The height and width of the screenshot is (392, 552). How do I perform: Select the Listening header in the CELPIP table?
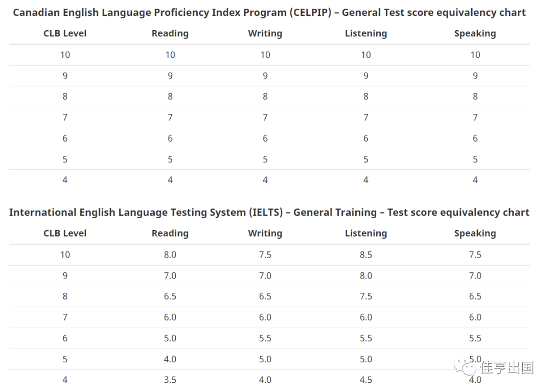[366, 33]
